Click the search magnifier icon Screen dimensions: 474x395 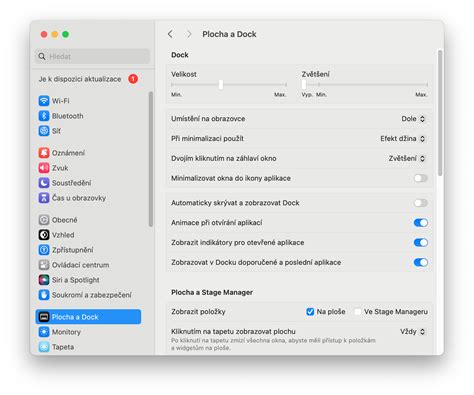tap(42, 56)
